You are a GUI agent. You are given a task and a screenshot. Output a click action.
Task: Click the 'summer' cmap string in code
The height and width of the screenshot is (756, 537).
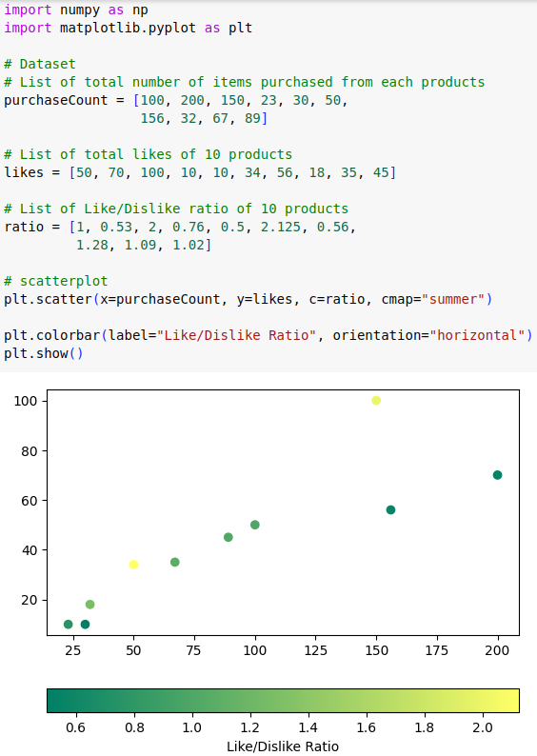[453, 299]
